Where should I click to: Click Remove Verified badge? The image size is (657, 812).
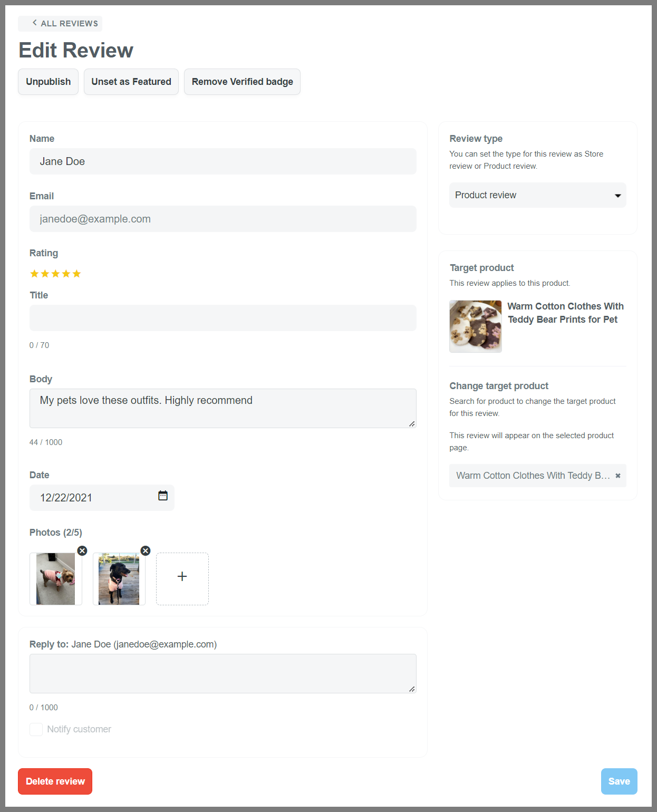[242, 82]
